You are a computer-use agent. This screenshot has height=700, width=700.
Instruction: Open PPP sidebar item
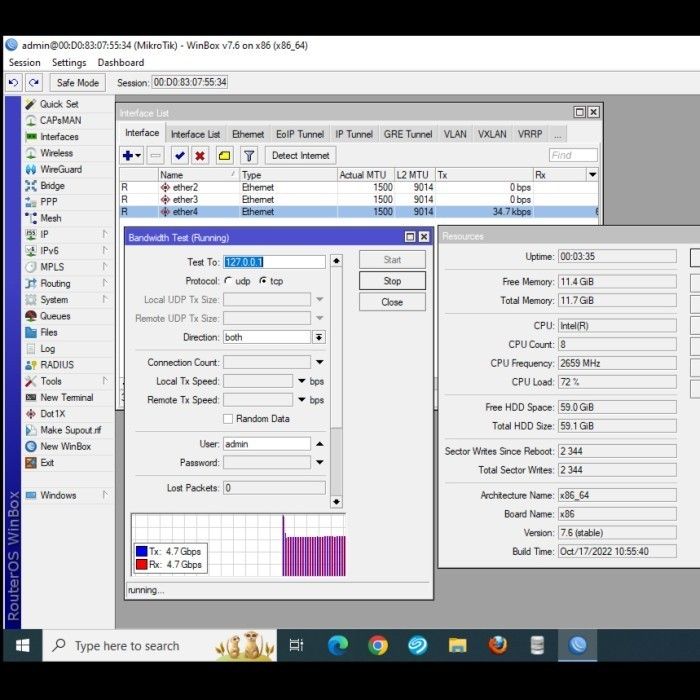(x=49, y=202)
